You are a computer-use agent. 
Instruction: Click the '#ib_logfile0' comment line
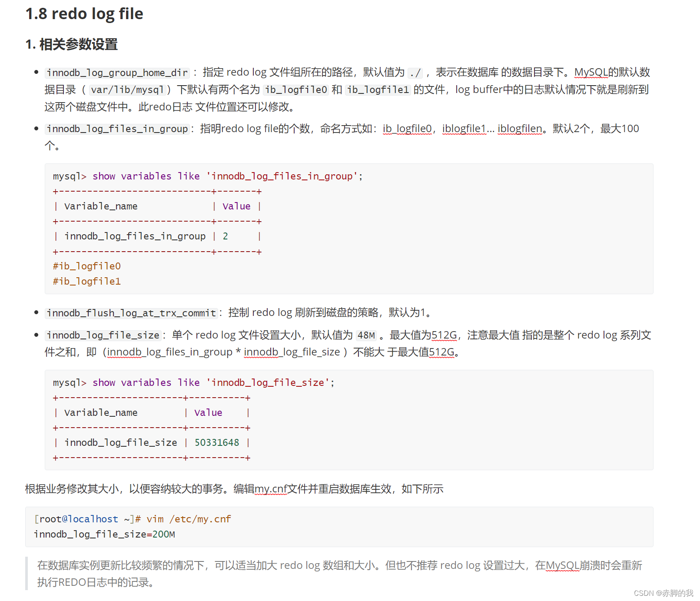(x=87, y=266)
